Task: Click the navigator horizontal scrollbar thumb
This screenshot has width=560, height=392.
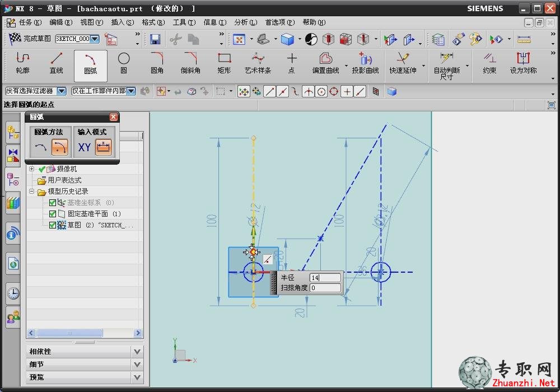Action: pos(69,333)
